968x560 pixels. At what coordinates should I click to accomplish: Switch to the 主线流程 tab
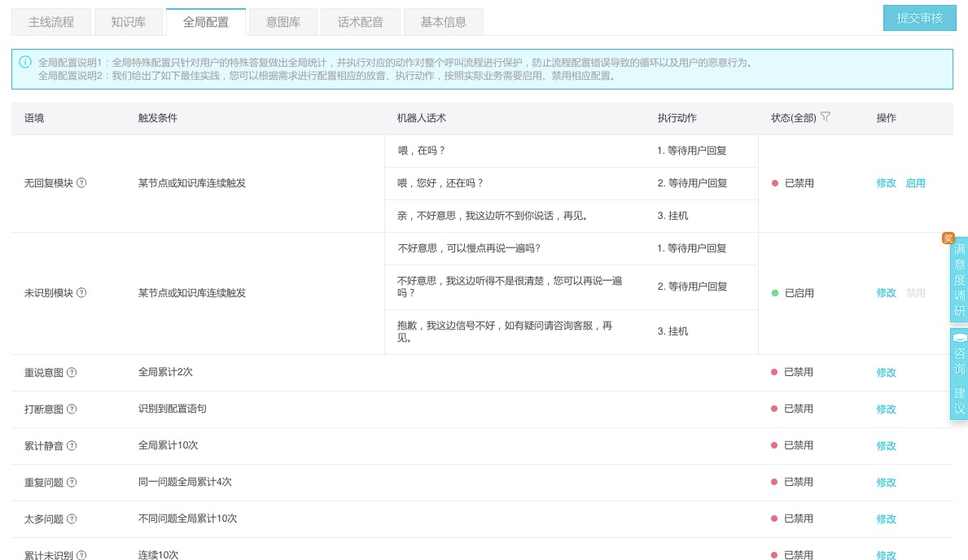[51, 22]
